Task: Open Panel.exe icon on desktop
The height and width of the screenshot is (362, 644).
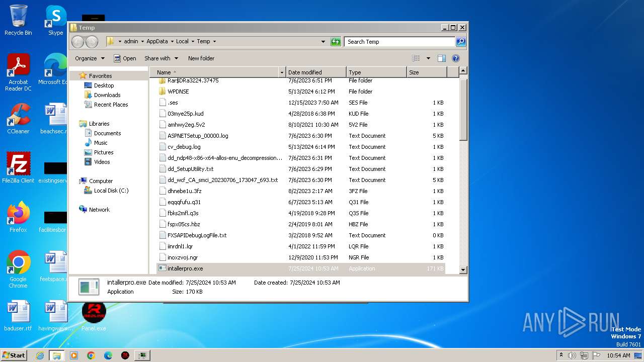Action: pos(94,316)
